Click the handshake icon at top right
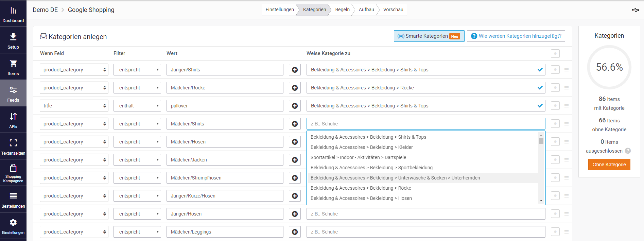This screenshot has height=241, width=644. pyautogui.click(x=636, y=10)
